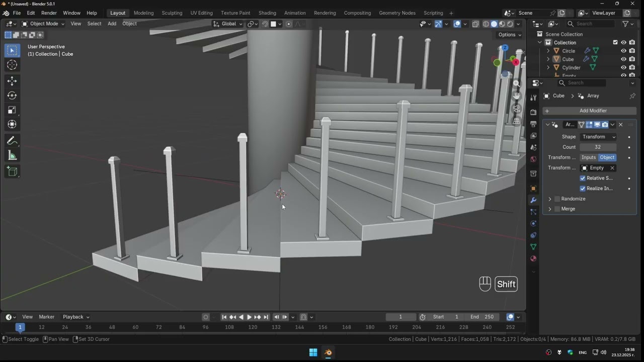The height and width of the screenshot is (362, 644).
Task: Switch to wireframe viewport shading
Action: tap(486, 24)
